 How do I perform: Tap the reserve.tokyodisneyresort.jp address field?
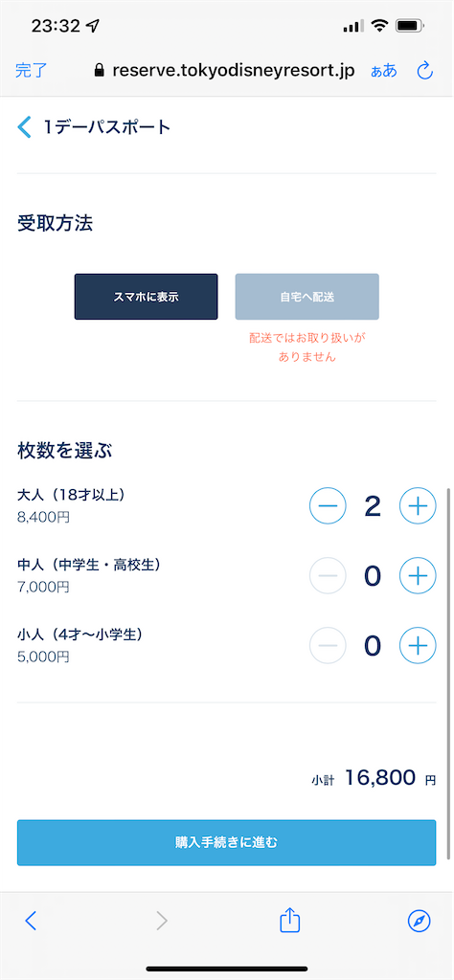224,71
